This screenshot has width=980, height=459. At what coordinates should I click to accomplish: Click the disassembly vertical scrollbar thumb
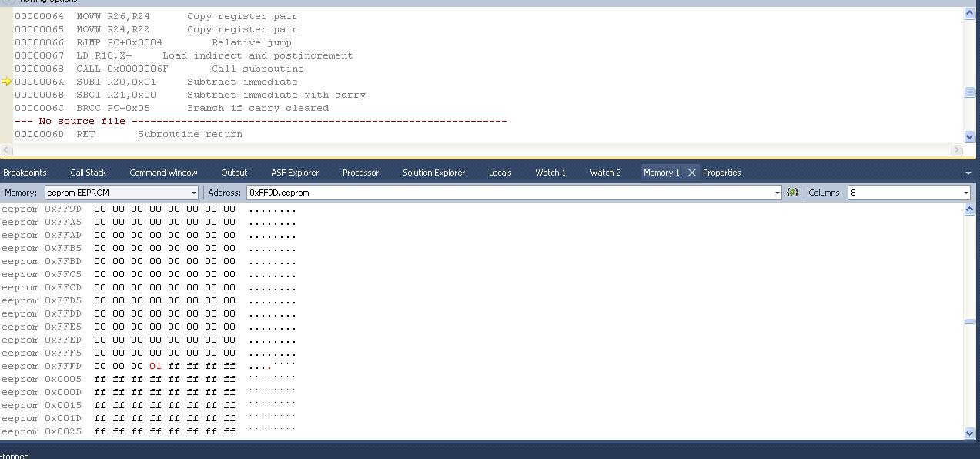969,92
